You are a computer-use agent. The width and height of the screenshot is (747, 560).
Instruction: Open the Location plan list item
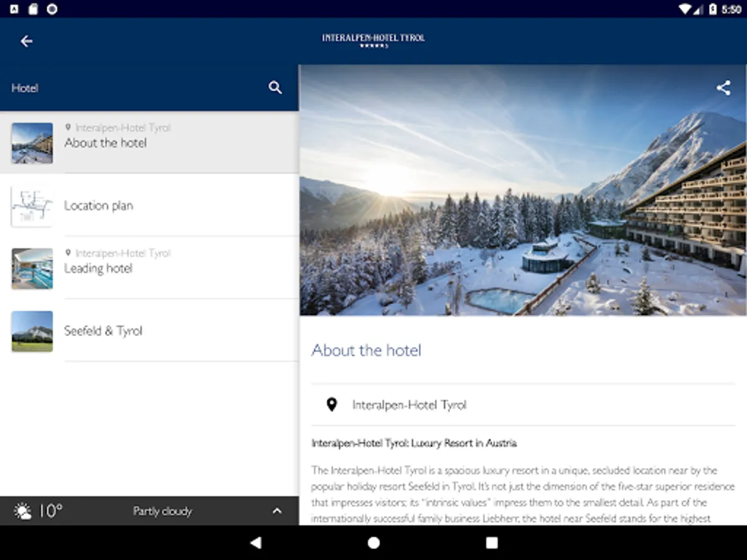(149, 205)
